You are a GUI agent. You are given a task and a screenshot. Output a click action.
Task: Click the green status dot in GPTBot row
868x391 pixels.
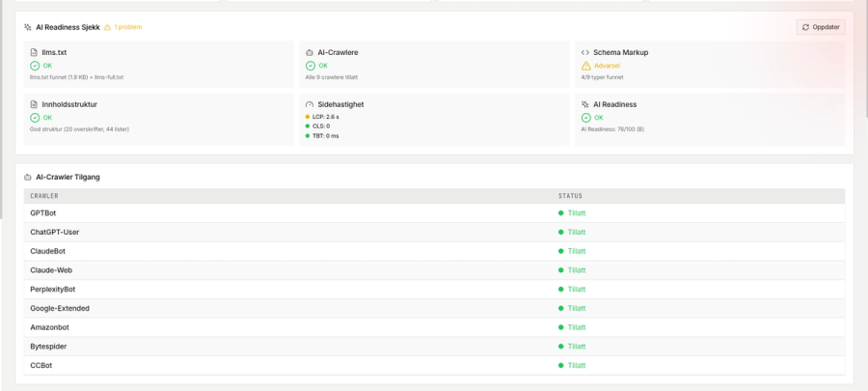pos(560,213)
